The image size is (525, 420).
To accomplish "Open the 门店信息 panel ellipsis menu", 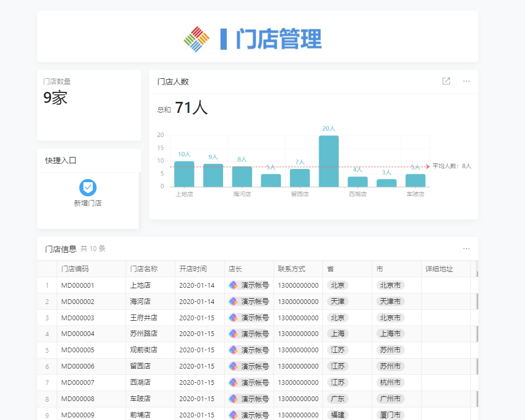I will click(x=466, y=248).
